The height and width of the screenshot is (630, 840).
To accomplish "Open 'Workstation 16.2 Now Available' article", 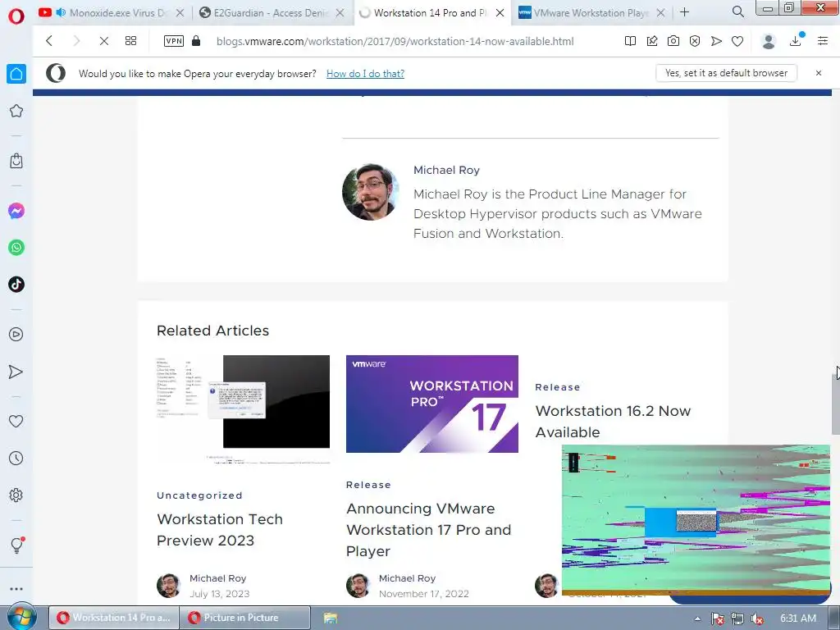I will (x=613, y=422).
